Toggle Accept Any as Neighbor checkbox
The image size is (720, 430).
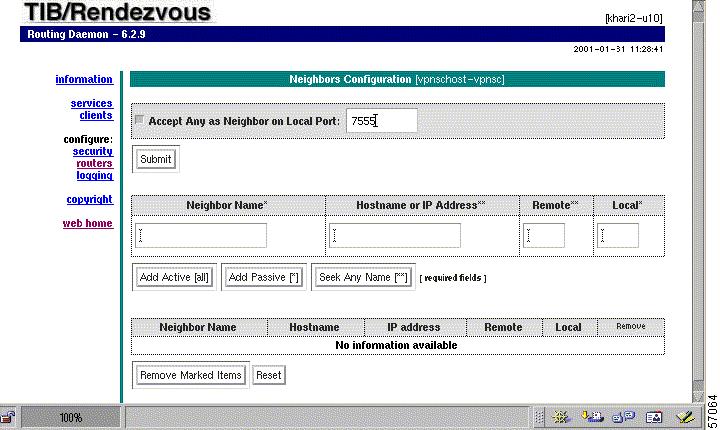(x=139, y=119)
